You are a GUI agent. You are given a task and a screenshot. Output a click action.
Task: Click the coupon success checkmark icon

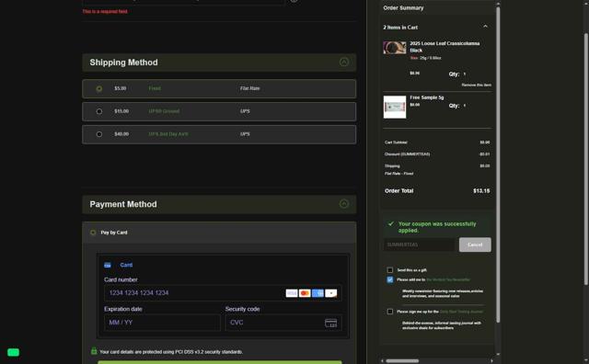pos(390,223)
